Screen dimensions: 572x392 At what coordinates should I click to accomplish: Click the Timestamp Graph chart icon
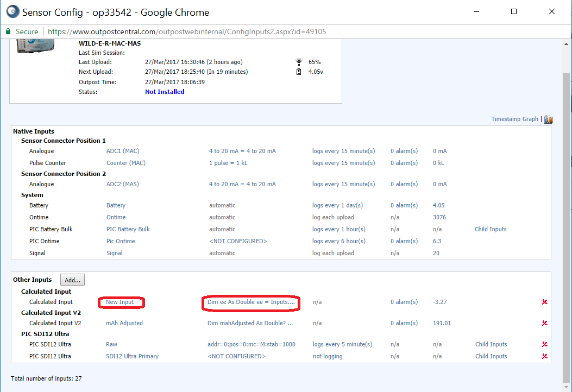click(x=548, y=119)
